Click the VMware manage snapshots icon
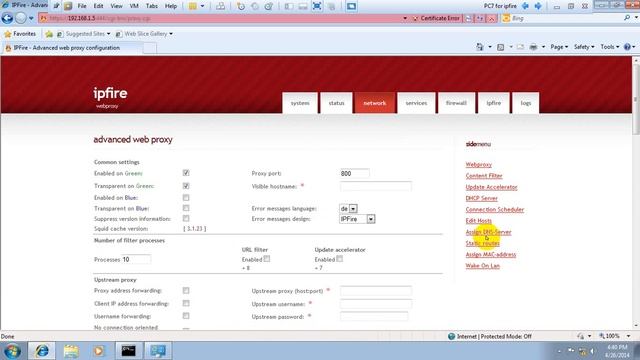Viewport: 640px width, 360px height. pos(269,6)
